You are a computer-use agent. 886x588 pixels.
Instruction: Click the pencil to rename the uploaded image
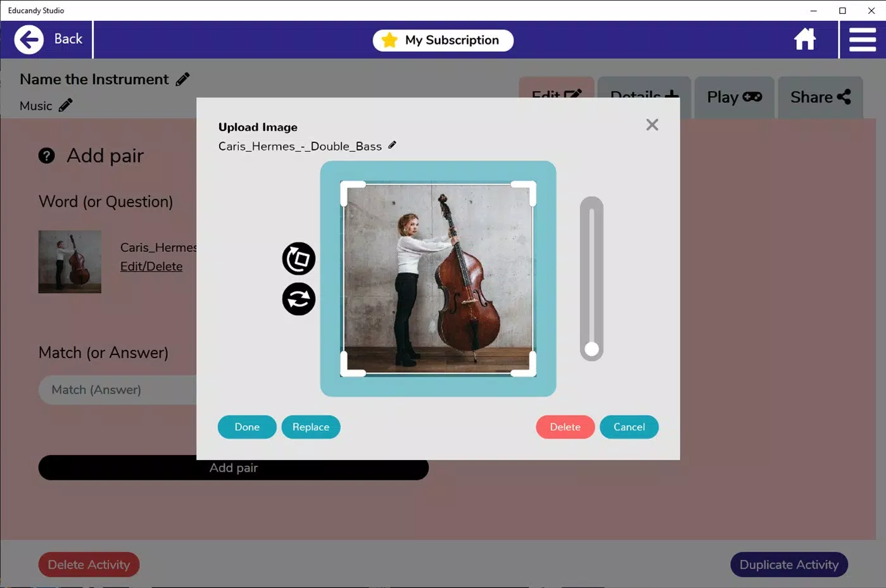coord(393,145)
